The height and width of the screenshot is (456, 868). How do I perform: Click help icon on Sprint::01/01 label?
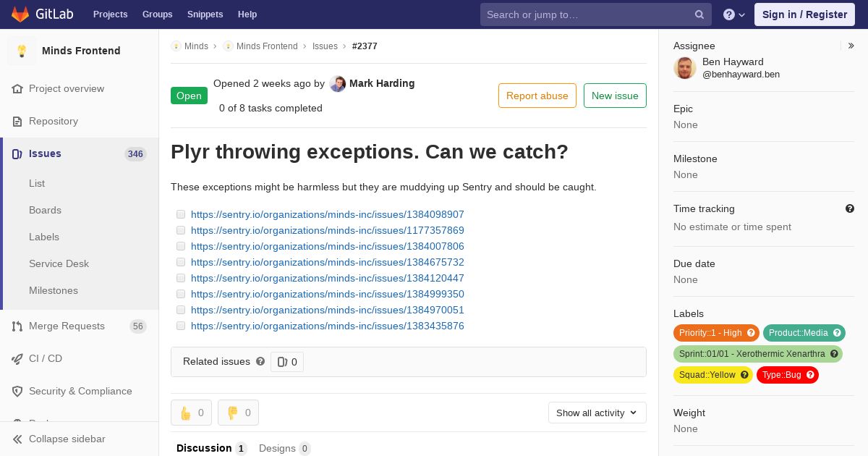(834, 354)
